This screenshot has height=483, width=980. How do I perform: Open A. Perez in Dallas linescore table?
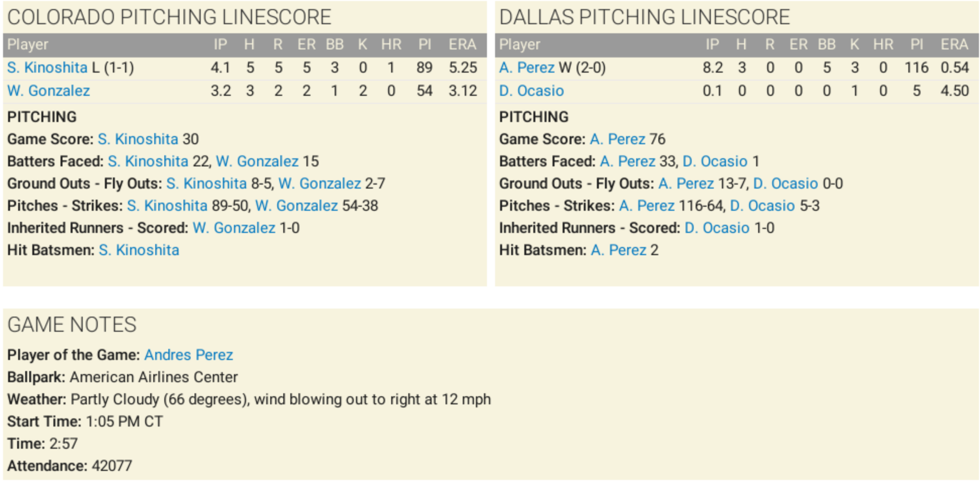pos(526,68)
